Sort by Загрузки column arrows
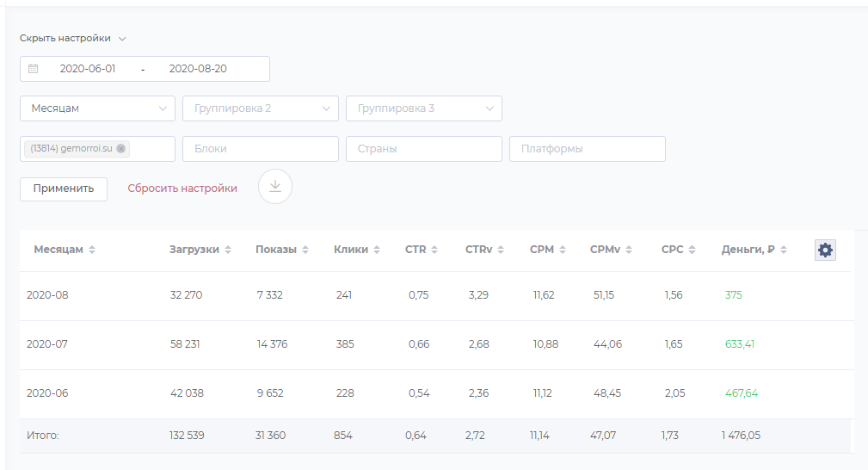 coord(228,250)
